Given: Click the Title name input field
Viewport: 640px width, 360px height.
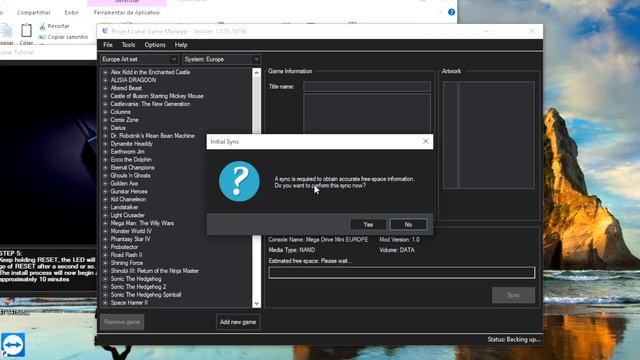Looking at the screenshot, I should point(367,87).
